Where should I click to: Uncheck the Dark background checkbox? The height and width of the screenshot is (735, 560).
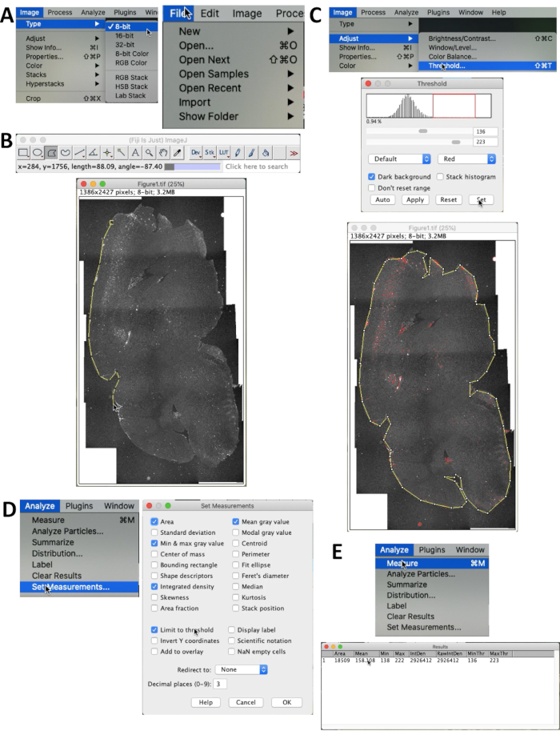[x=372, y=176]
